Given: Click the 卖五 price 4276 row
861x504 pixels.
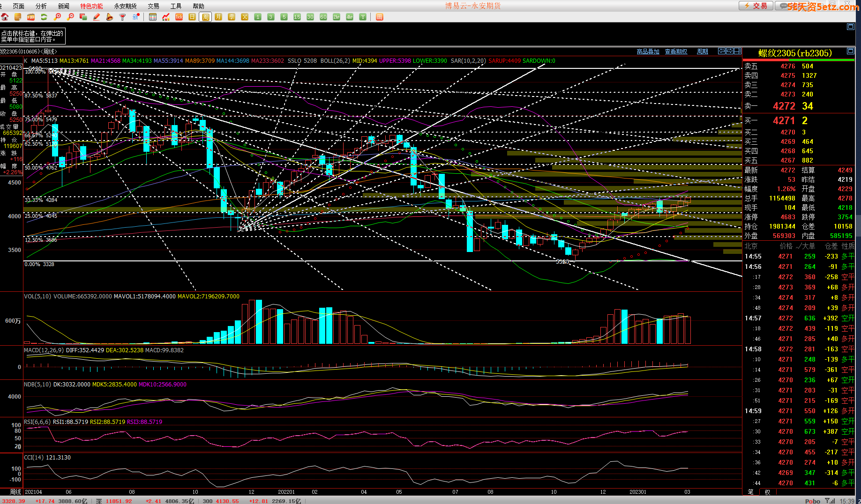Looking at the screenshot, I should pyautogui.click(x=799, y=66).
